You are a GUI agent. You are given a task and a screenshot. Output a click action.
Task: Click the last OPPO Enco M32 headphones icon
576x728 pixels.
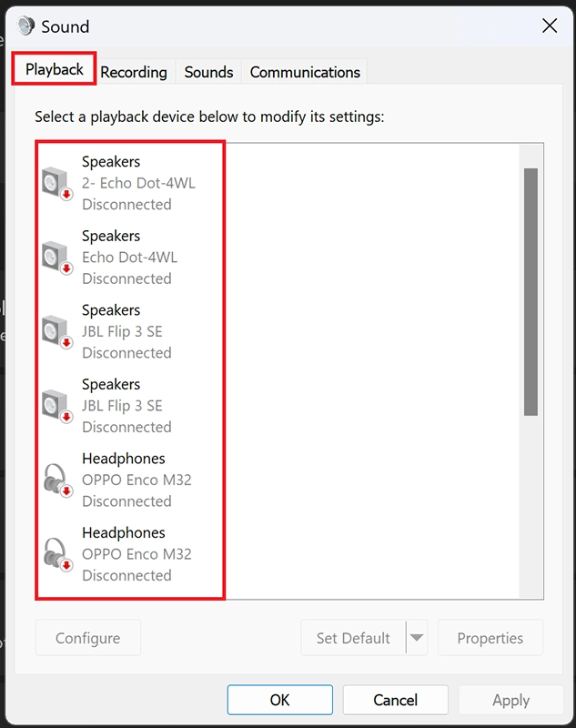[x=57, y=554]
